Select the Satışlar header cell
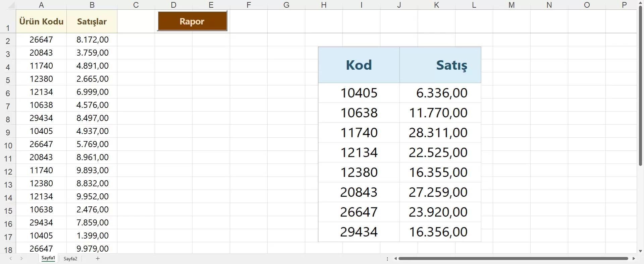Screen dimensions: 644x264 (x=92, y=21)
